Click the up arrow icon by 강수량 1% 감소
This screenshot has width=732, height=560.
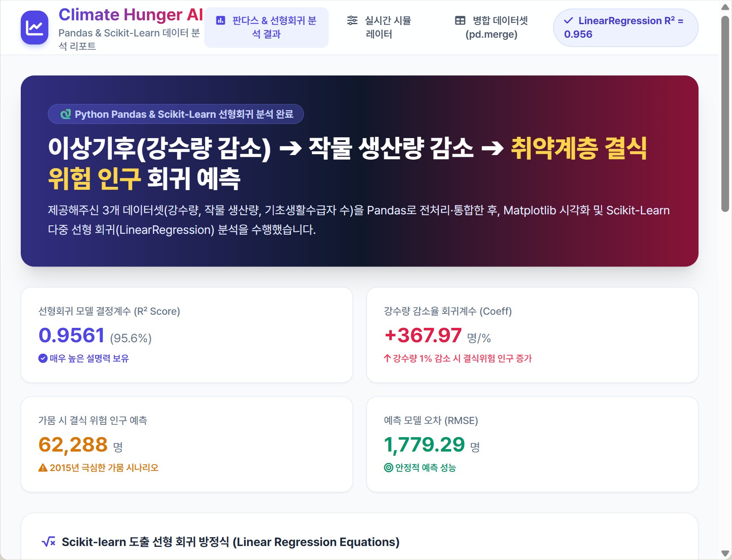(x=387, y=358)
